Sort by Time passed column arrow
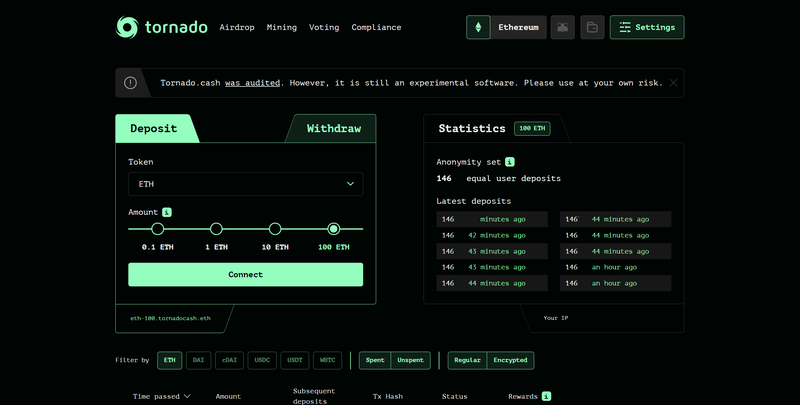This screenshot has height=405, width=800. point(186,397)
